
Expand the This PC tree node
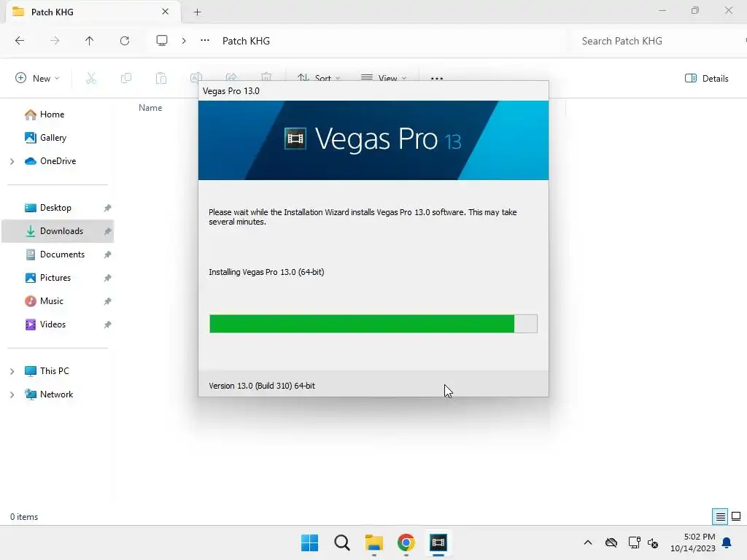click(x=12, y=371)
